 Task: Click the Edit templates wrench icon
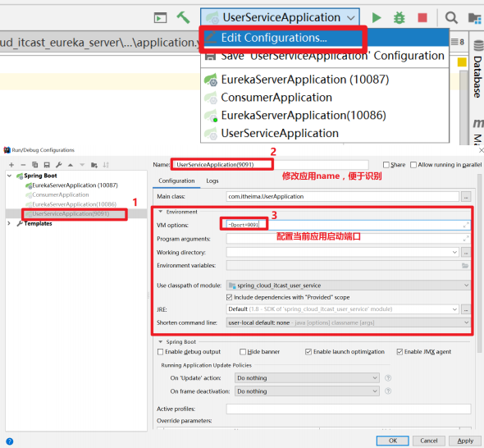point(58,165)
